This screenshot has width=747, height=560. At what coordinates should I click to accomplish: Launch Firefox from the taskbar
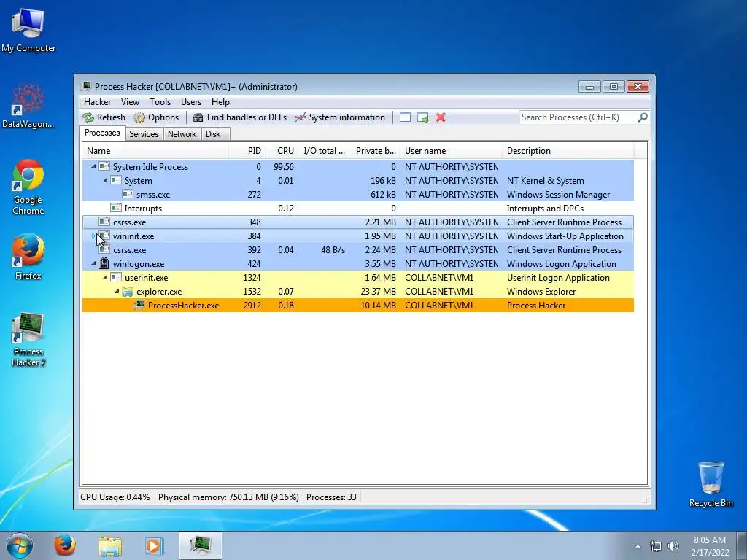point(65,545)
